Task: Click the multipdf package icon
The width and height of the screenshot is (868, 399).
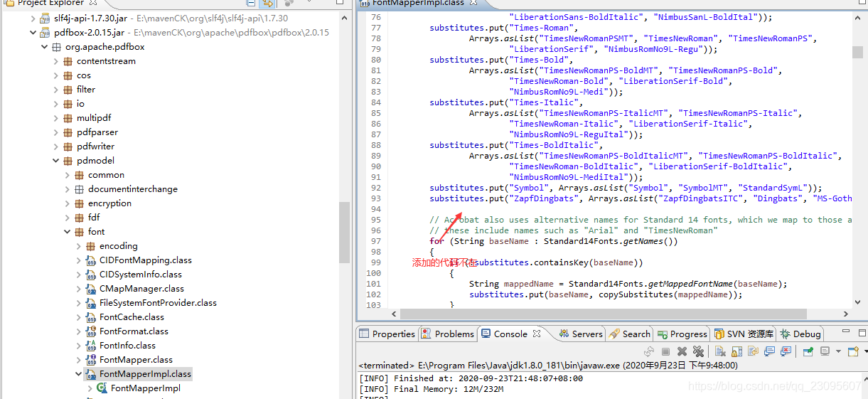Action: tap(68, 118)
